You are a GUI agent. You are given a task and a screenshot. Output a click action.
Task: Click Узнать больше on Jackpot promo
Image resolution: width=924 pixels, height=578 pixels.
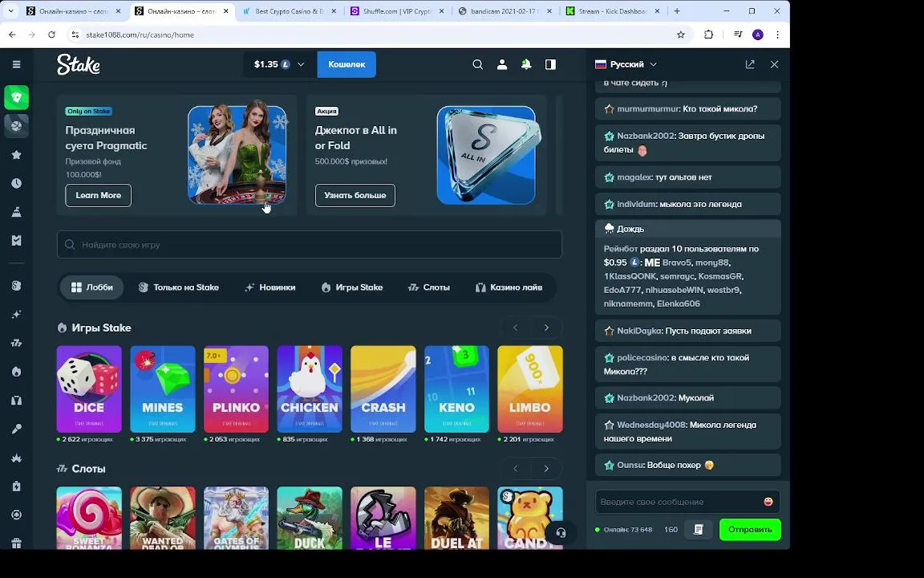pyautogui.click(x=355, y=195)
